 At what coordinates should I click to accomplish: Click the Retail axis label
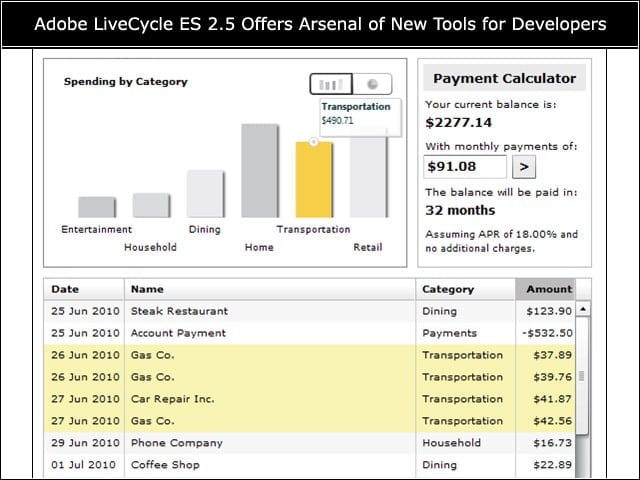click(x=368, y=247)
